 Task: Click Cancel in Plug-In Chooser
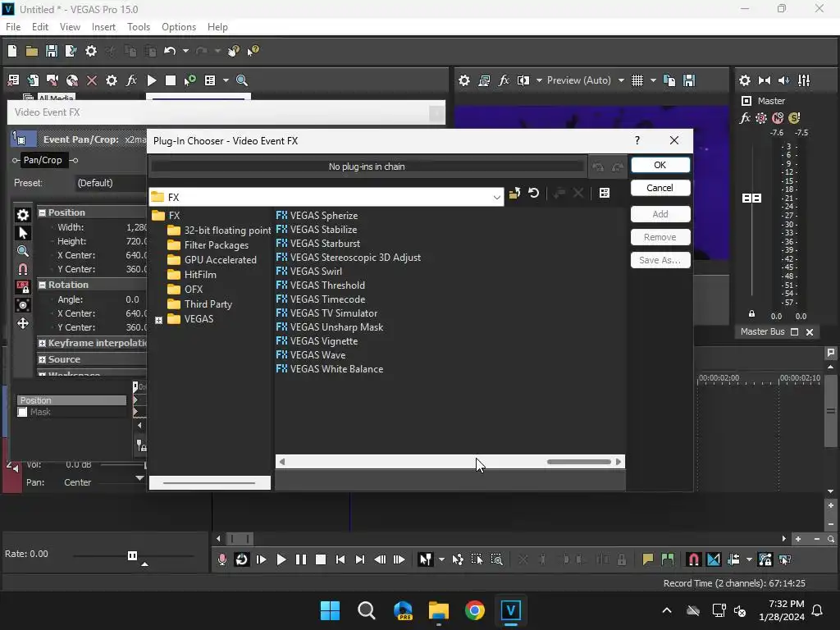coord(660,188)
